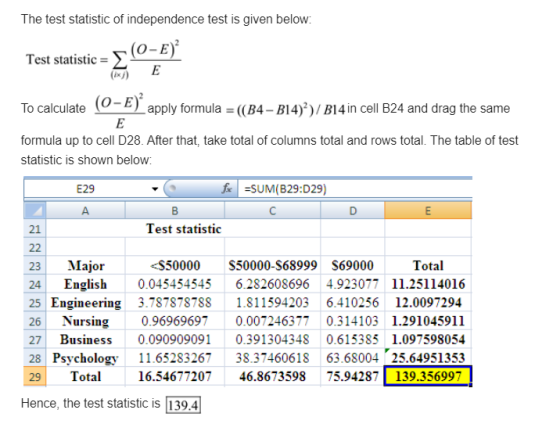This screenshot has width=560, height=424.
Task: Select row 21 header
Action: [35, 229]
